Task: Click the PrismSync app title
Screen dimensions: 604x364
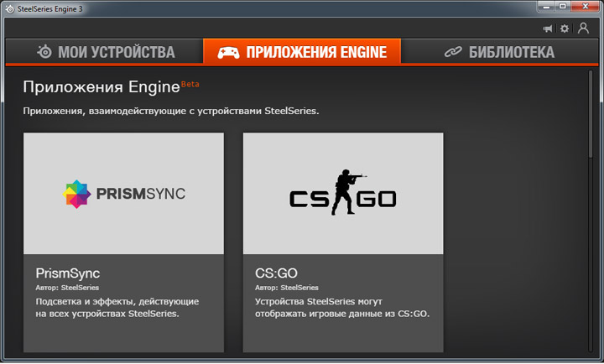Action: (x=68, y=273)
